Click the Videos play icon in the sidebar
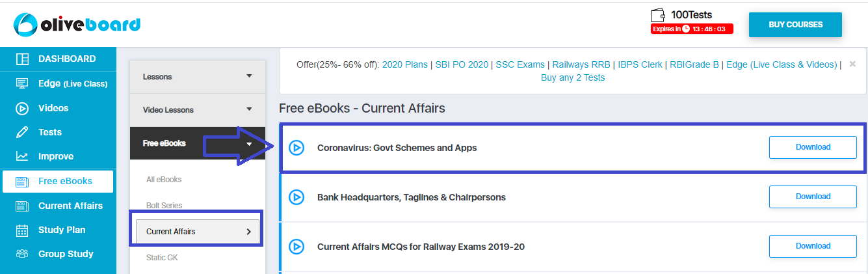Screen dimensions: 868x274 tap(22, 108)
